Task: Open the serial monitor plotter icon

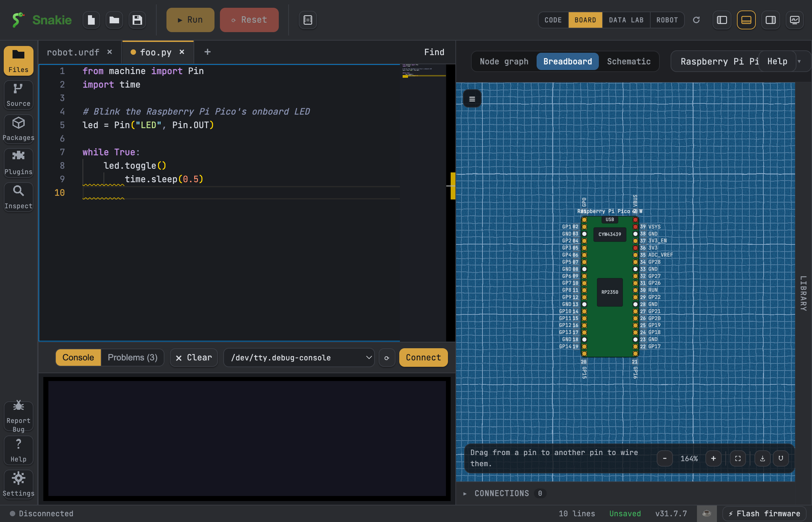Action: [x=795, y=20]
